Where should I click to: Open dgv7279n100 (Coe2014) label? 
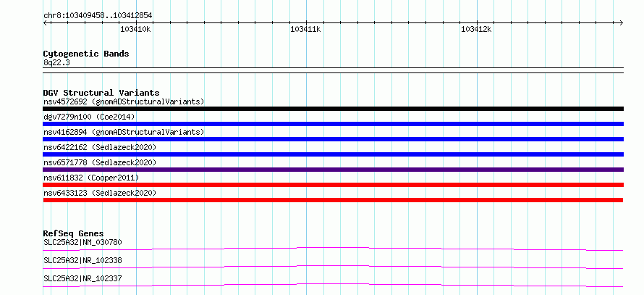(x=89, y=117)
